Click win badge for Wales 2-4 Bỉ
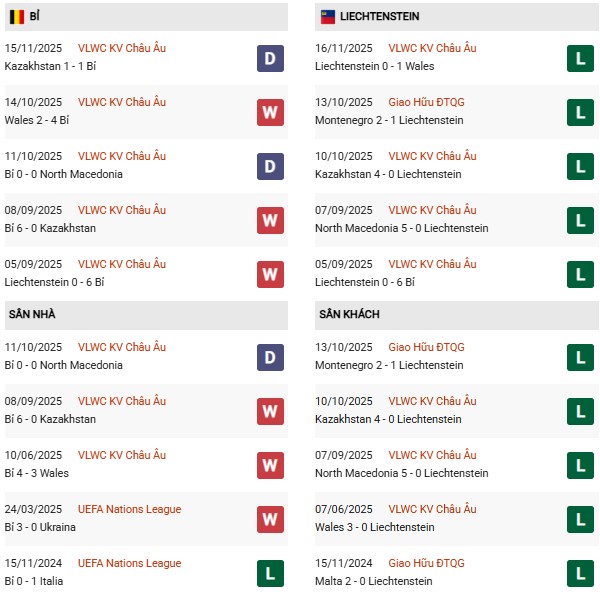This screenshot has height=592, width=600. tap(270, 112)
